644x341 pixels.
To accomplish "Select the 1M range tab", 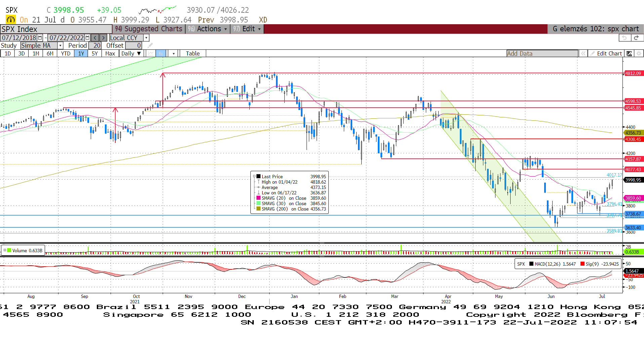I will coord(36,53).
